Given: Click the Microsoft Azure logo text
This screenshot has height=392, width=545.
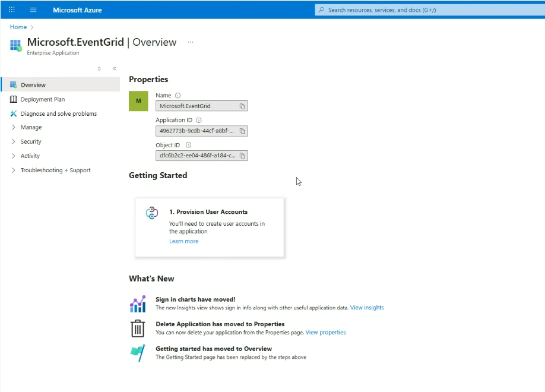Looking at the screenshot, I should pos(77,10).
